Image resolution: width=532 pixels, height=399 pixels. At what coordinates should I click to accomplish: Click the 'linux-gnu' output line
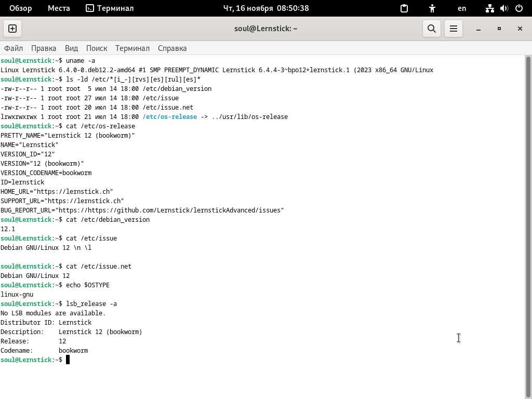pos(17,295)
